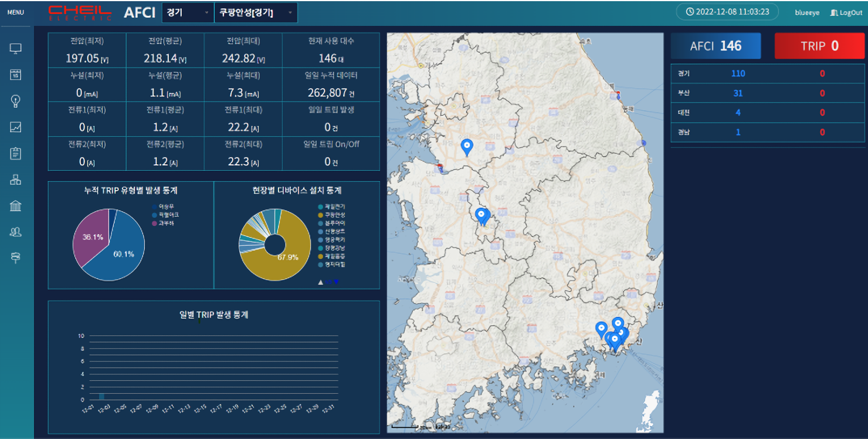Click the clipboard report icon in sidebar
This screenshot has width=868, height=439.
click(16, 153)
